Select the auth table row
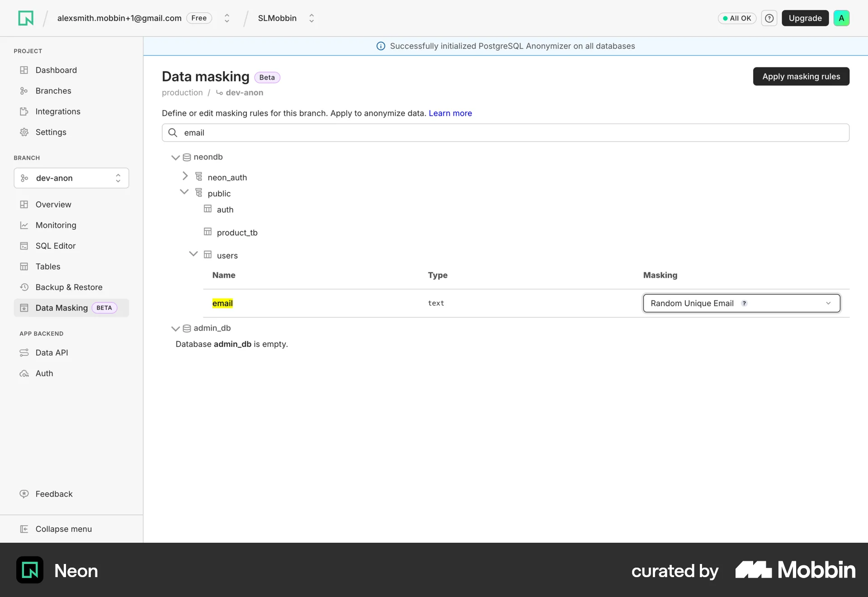Image resolution: width=868 pixels, height=597 pixels. [x=225, y=209]
